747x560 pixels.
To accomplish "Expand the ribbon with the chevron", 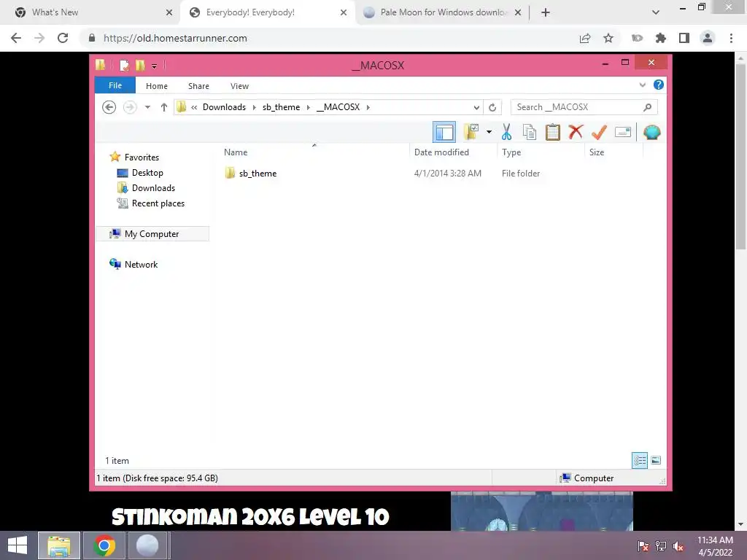I will 642,85.
